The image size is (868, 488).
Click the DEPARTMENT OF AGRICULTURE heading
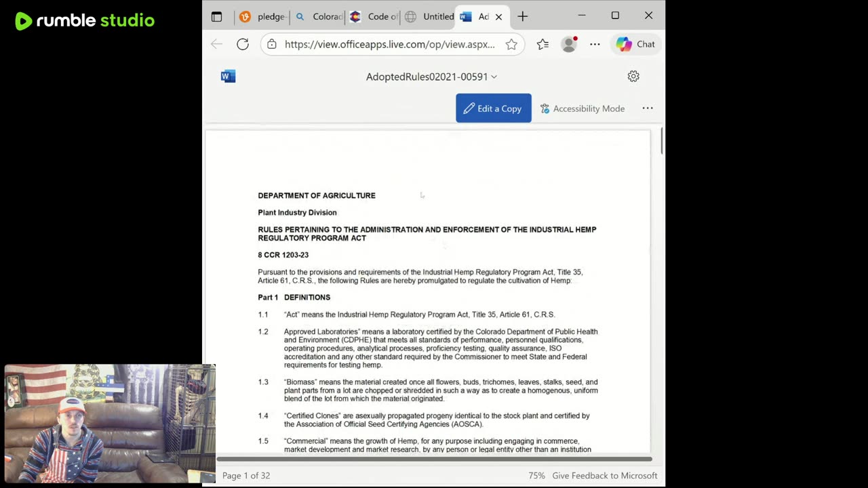coord(317,195)
